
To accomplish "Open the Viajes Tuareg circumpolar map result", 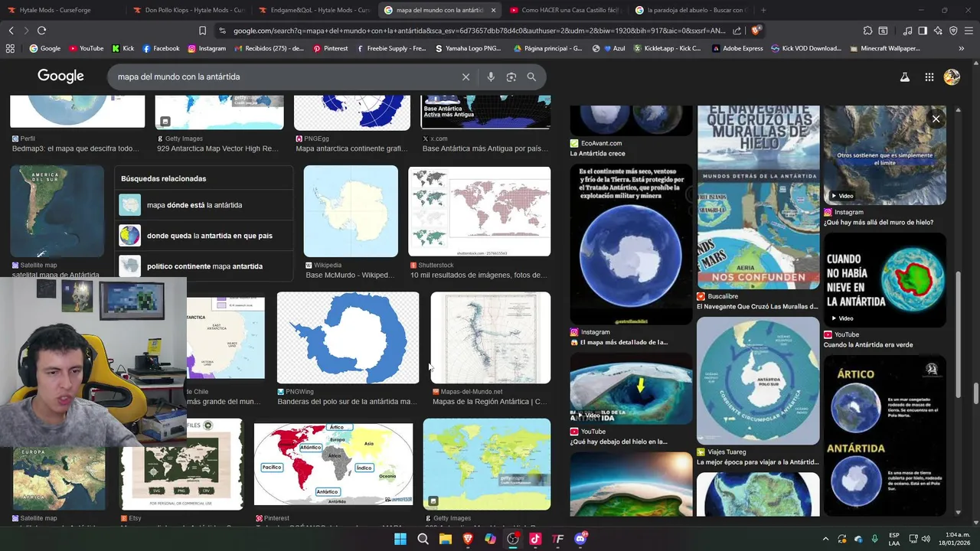I will 758,381.
